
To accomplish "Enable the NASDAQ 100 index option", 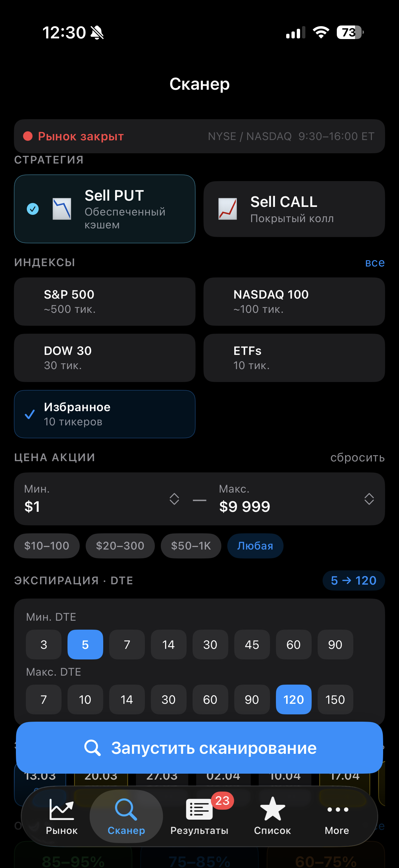I will (x=294, y=301).
